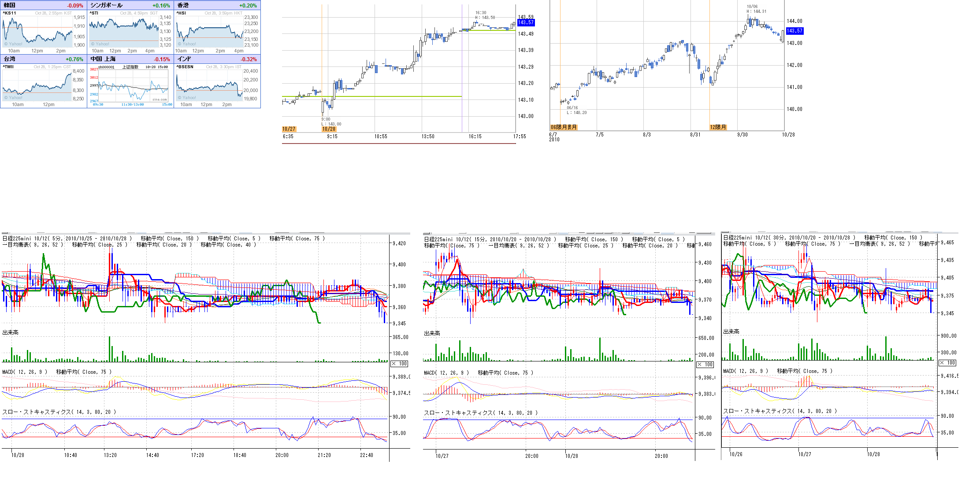Click the orange 10/27 date marker
Image resolution: width=980 pixels, height=479 pixels.
[x=289, y=129]
